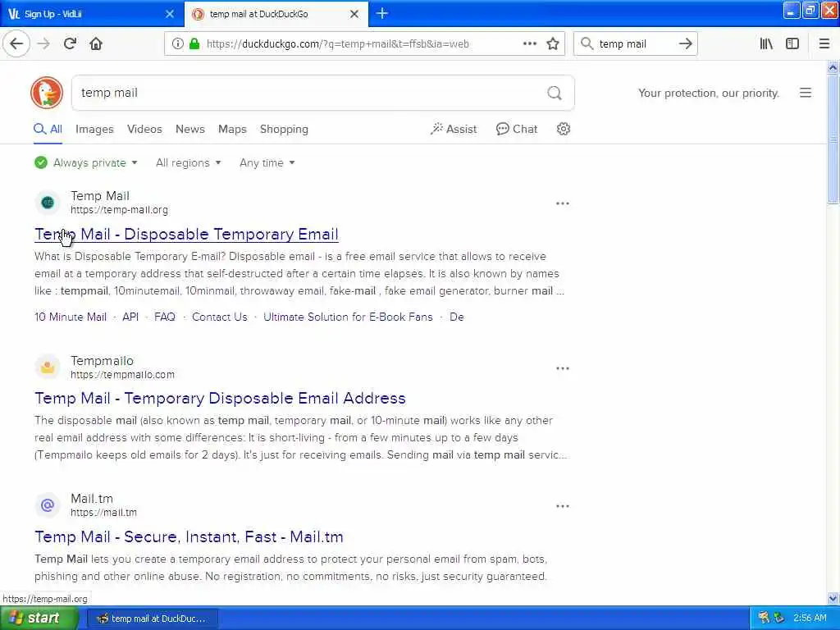
Task: Click the Mail.tm site favicon
Action: (48, 505)
